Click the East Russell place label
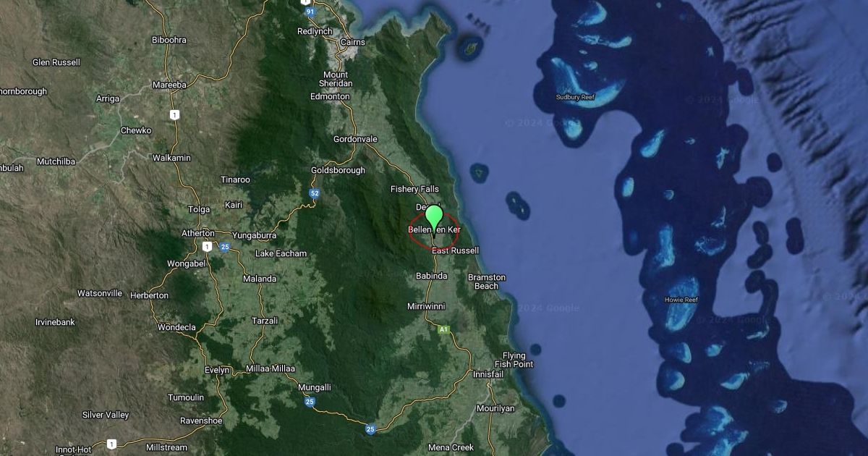 point(455,250)
